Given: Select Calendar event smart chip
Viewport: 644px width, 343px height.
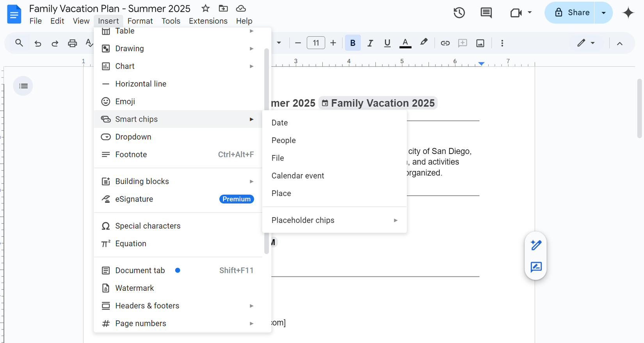Looking at the screenshot, I should pos(298,176).
